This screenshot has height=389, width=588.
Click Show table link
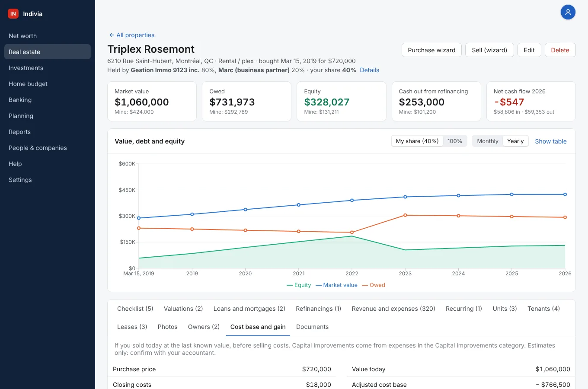pos(551,141)
